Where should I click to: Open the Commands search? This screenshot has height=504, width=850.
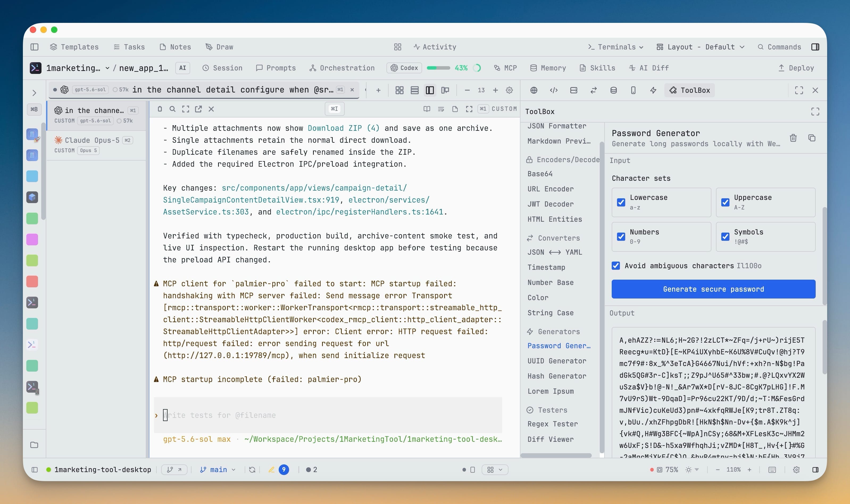(779, 47)
